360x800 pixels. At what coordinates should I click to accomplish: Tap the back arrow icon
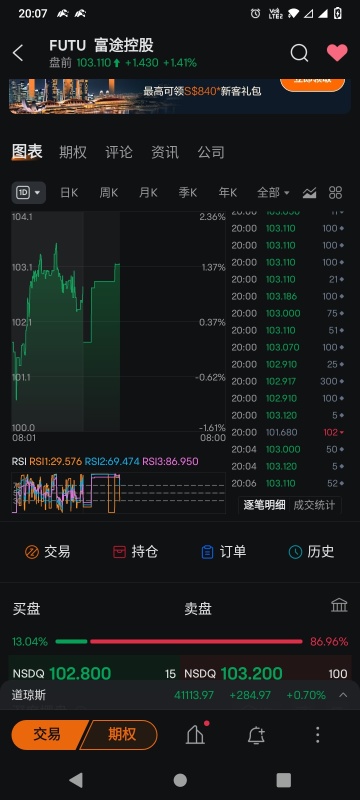tap(18, 53)
